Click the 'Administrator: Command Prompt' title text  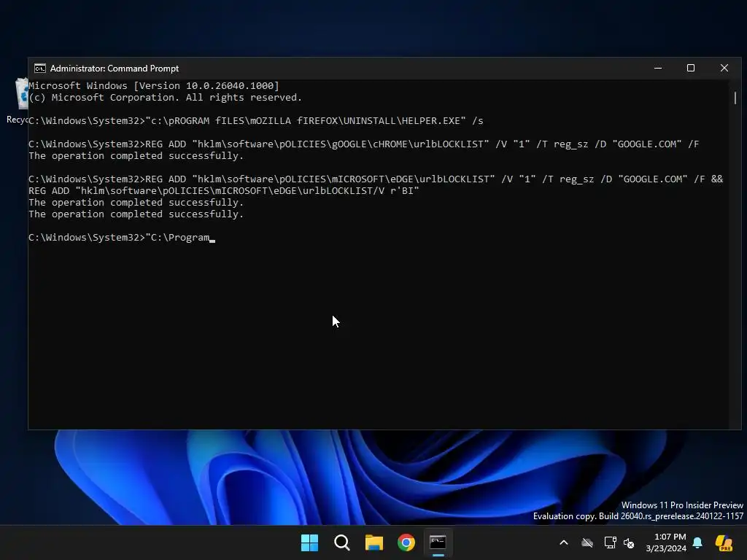click(x=115, y=69)
